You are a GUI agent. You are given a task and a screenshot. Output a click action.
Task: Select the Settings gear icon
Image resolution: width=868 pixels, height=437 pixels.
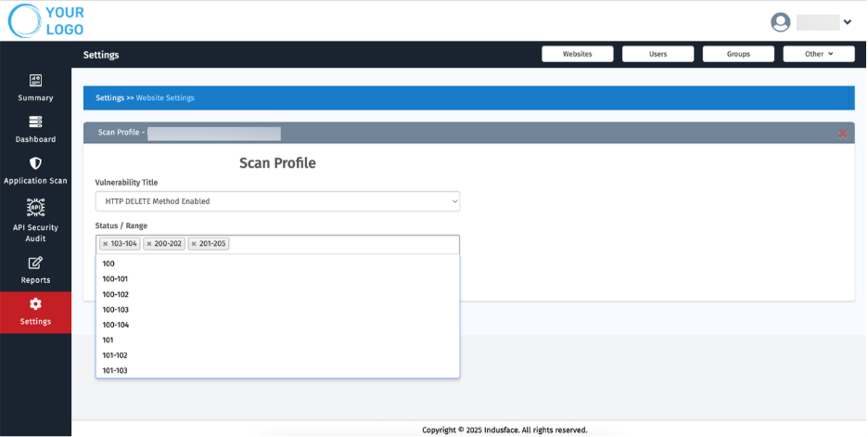point(35,303)
